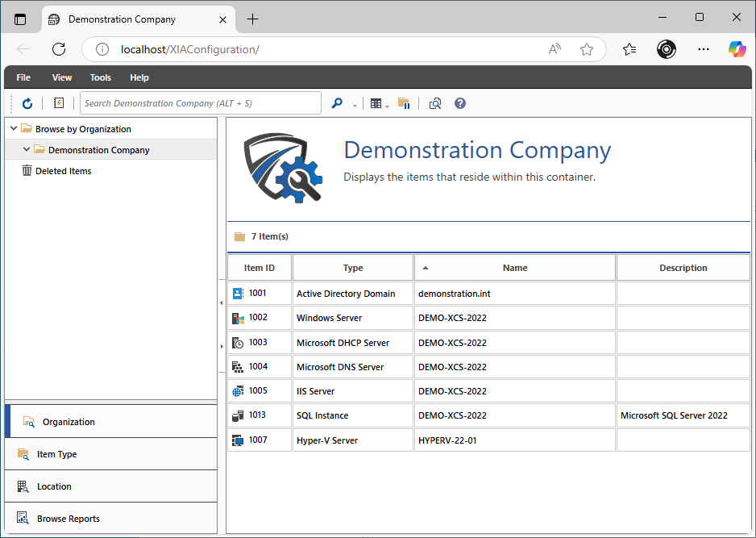Select the IIS Server type cell
This screenshot has height=538, width=756.
[x=353, y=391]
